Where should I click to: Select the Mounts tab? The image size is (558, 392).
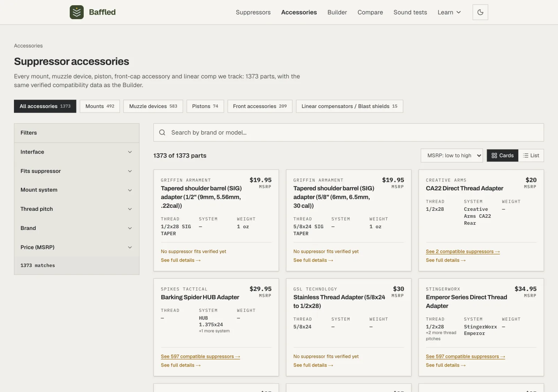coord(100,106)
